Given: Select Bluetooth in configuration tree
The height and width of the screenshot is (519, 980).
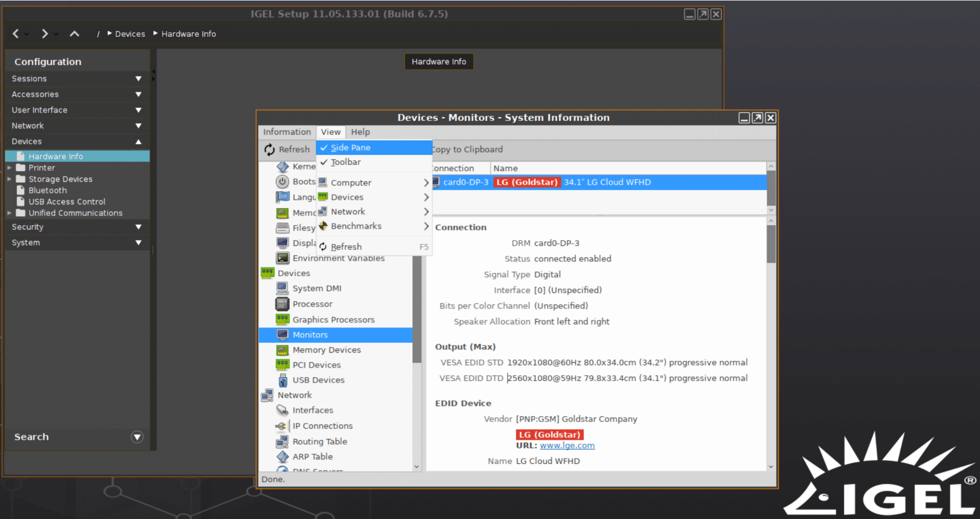Looking at the screenshot, I should (48, 190).
